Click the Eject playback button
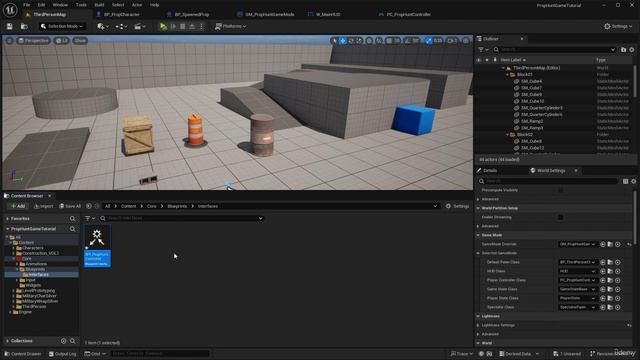The height and width of the screenshot is (360, 640). point(192,26)
